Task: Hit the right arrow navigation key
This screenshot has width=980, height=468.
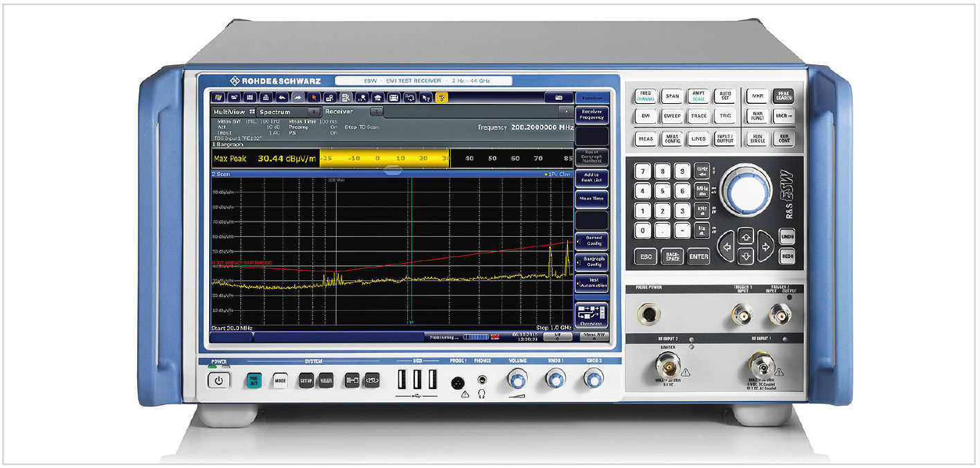Action: pos(765,246)
